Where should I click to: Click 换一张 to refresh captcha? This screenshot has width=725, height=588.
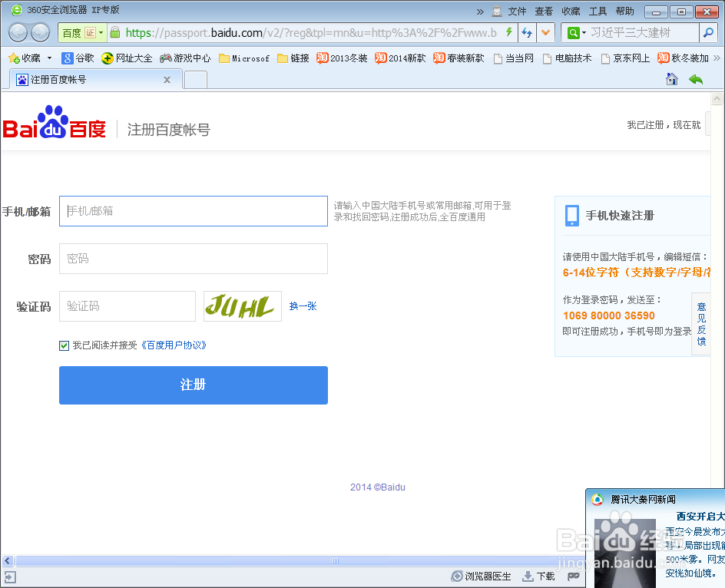pos(303,306)
